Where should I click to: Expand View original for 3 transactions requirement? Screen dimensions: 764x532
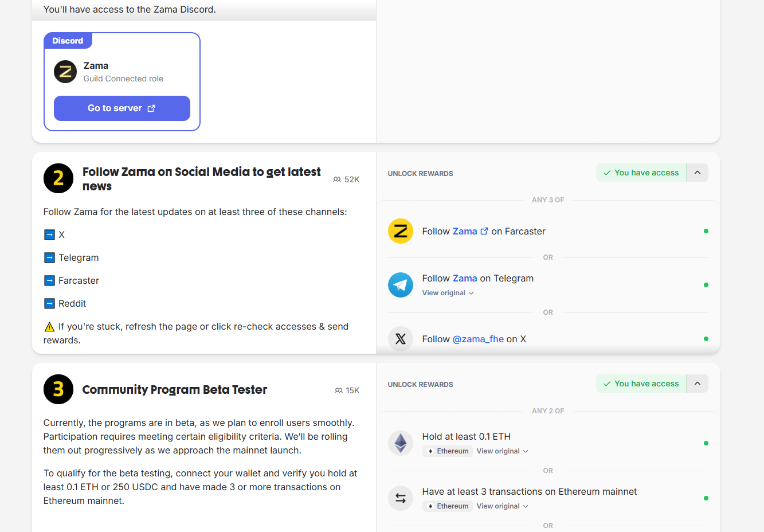502,506
